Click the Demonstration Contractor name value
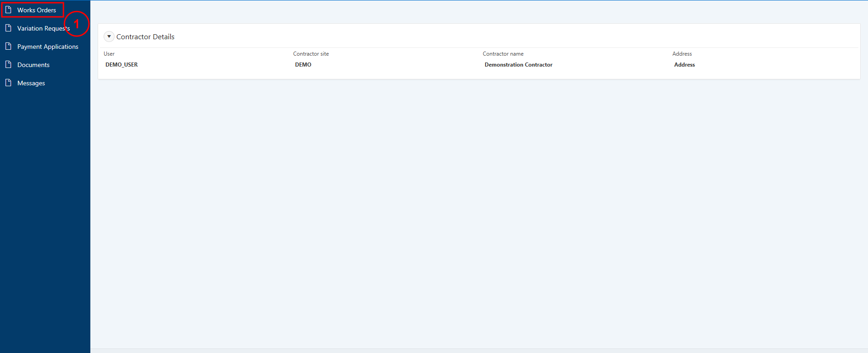The height and width of the screenshot is (353, 868). tap(518, 65)
